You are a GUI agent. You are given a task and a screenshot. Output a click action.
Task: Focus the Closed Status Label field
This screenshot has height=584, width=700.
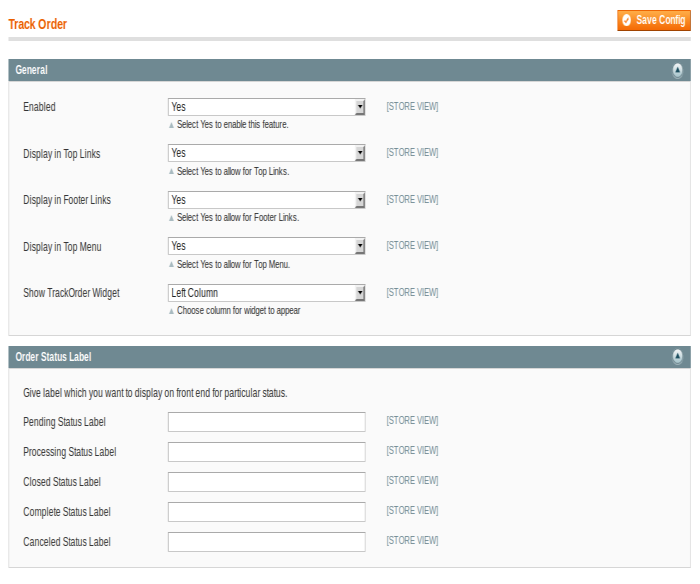(x=267, y=482)
